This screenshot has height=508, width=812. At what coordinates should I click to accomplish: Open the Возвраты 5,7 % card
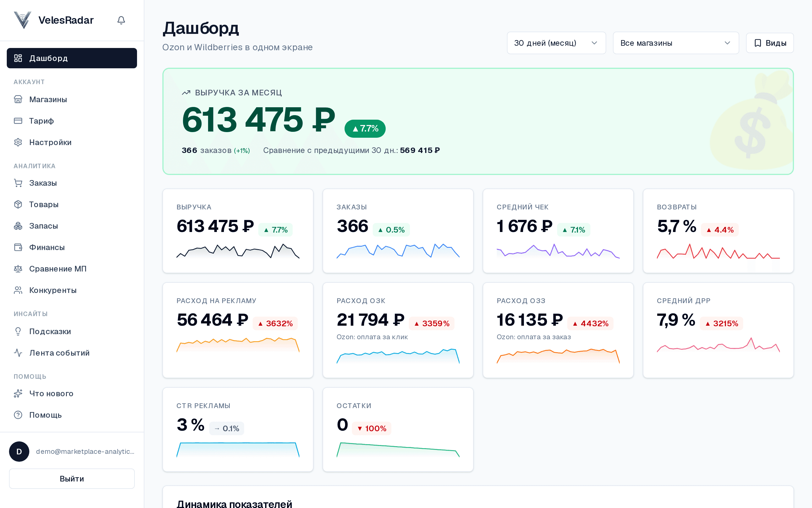click(x=718, y=231)
